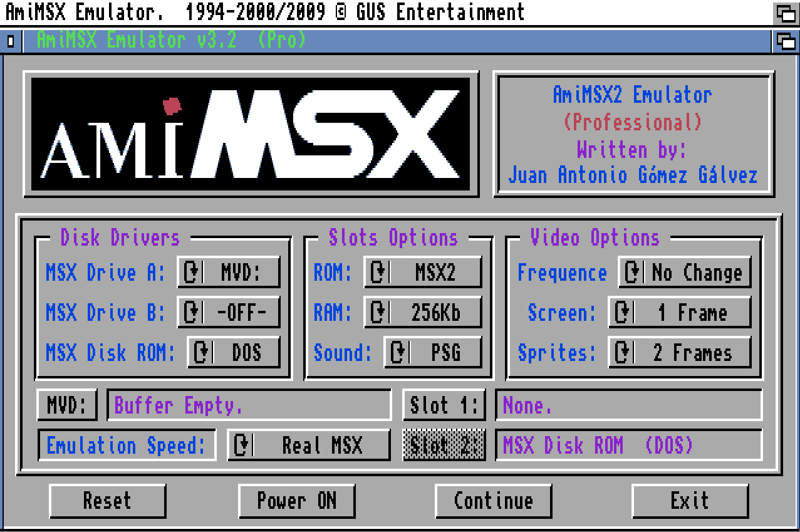The height and width of the screenshot is (532, 800).
Task: Click the 'MSX Drive B:' label
Action: coord(106,312)
